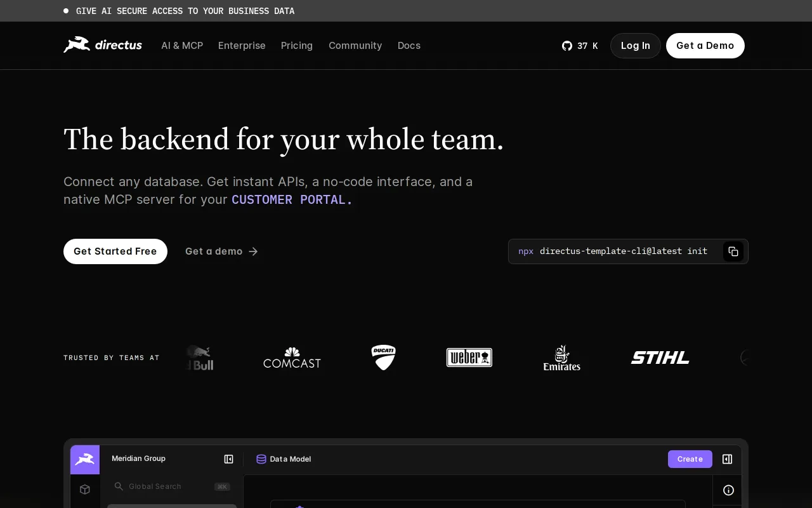This screenshot has width=812, height=508.
Task: Click the CUSTOMER PORTAL highlighted text
Action: pyautogui.click(x=292, y=199)
